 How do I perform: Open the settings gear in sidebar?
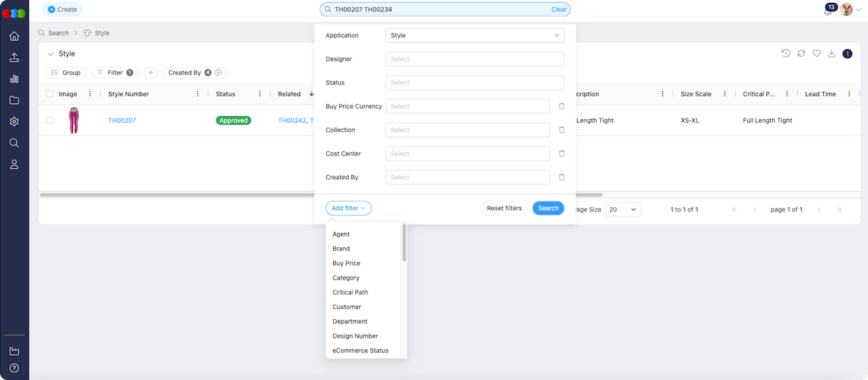[14, 122]
